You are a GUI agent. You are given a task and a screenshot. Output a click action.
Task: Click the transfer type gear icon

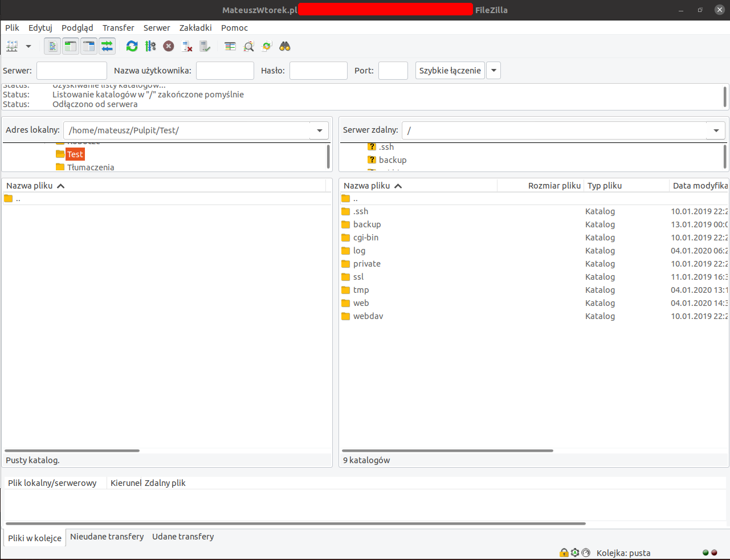(x=575, y=553)
